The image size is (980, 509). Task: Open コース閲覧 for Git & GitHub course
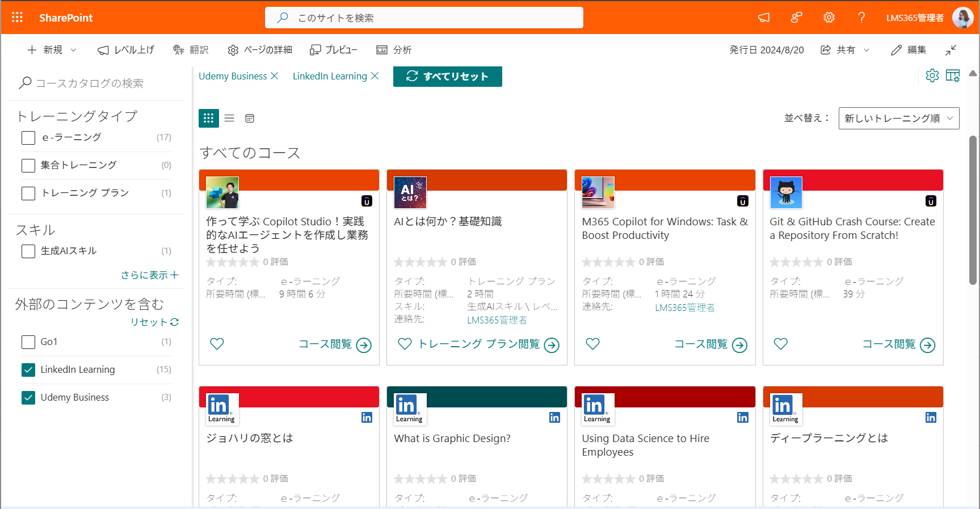(899, 344)
